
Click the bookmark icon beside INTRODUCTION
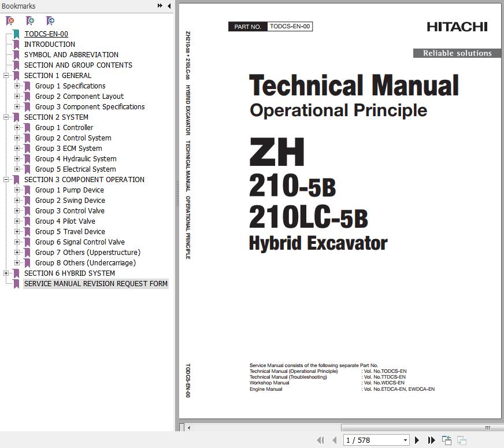pyautogui.click(x=16, y=45)
